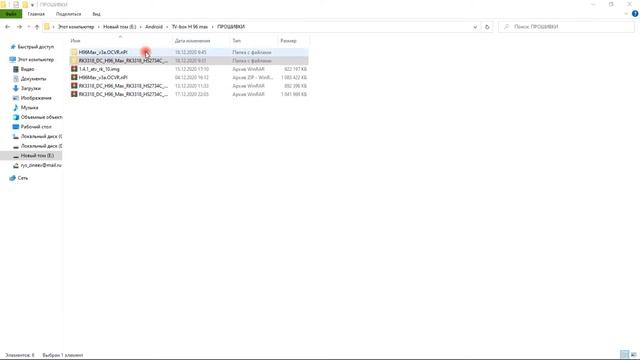Open Быстрый доступ in the navigation pane
640x360 pixels.
pyautogui.click(x=36, y=47)
